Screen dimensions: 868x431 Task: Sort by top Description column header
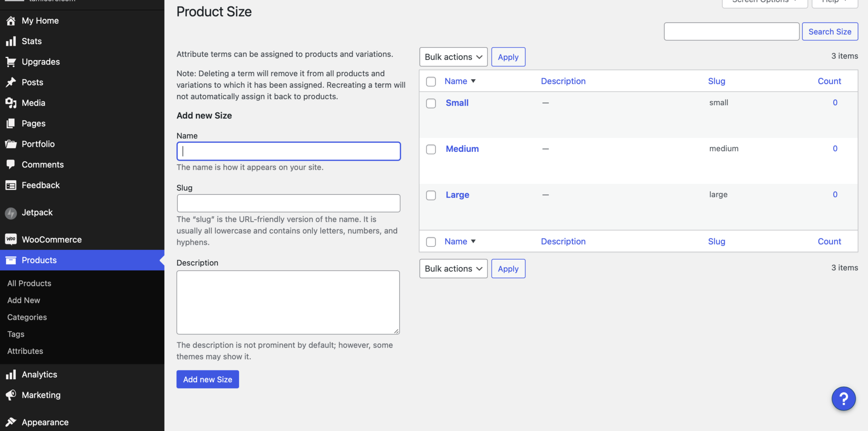coord(563,81)
